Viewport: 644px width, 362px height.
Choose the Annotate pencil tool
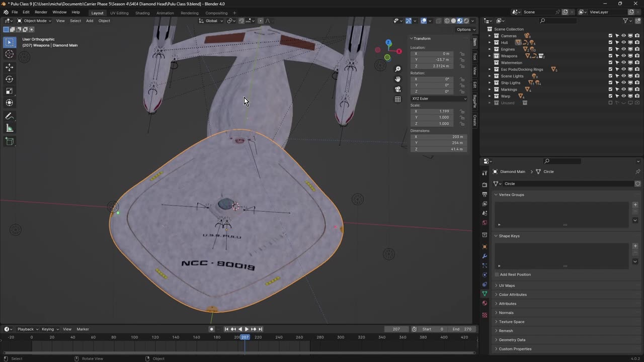[x=10, y=116]
